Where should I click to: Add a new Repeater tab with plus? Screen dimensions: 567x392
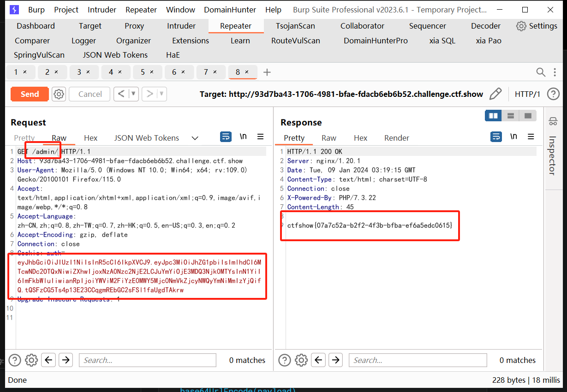267,72
